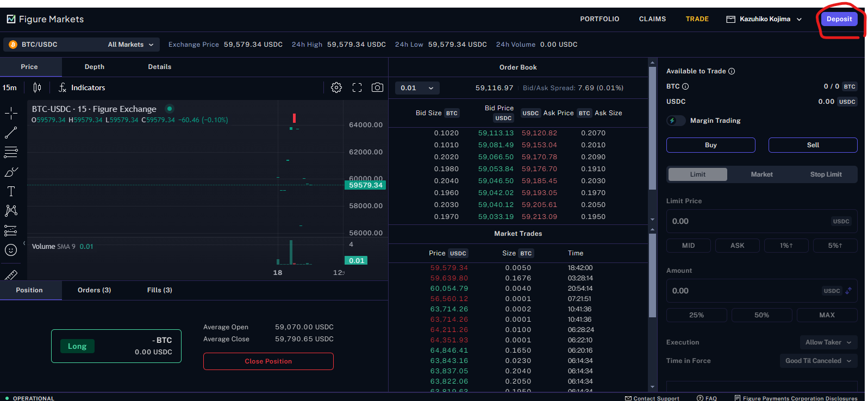Open the candlestick chart type selector
This screenshot has height=401, width=868.
(x=37, y=87)
